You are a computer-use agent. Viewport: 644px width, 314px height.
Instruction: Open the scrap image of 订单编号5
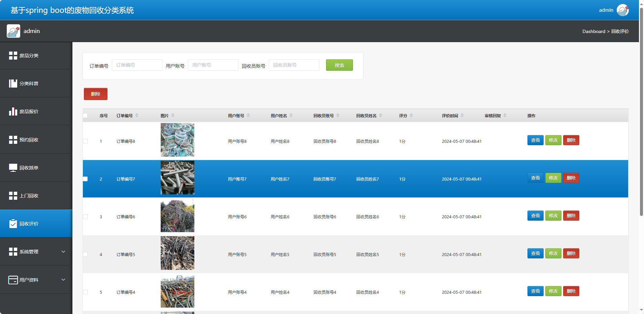178,253
